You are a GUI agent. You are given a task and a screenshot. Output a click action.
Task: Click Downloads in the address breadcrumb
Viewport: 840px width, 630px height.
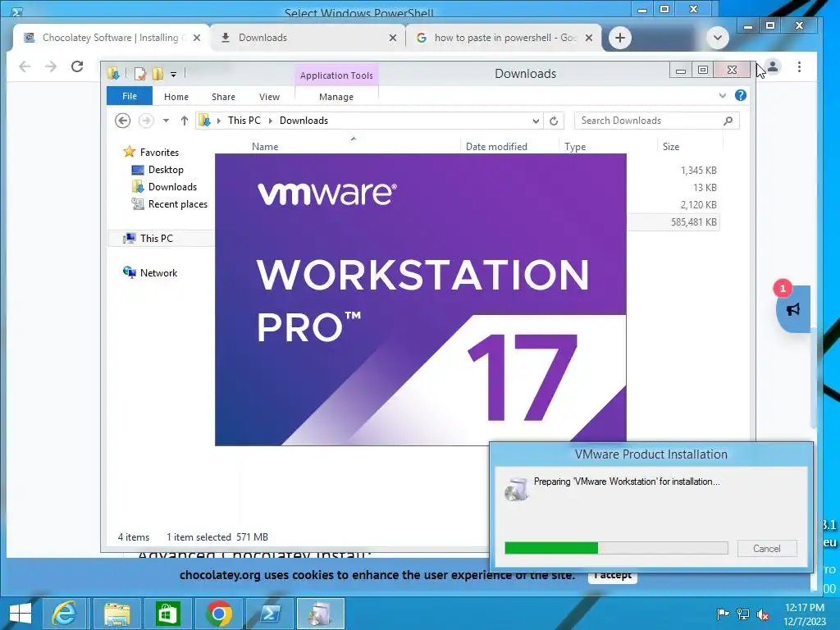[x=304, y=121]
